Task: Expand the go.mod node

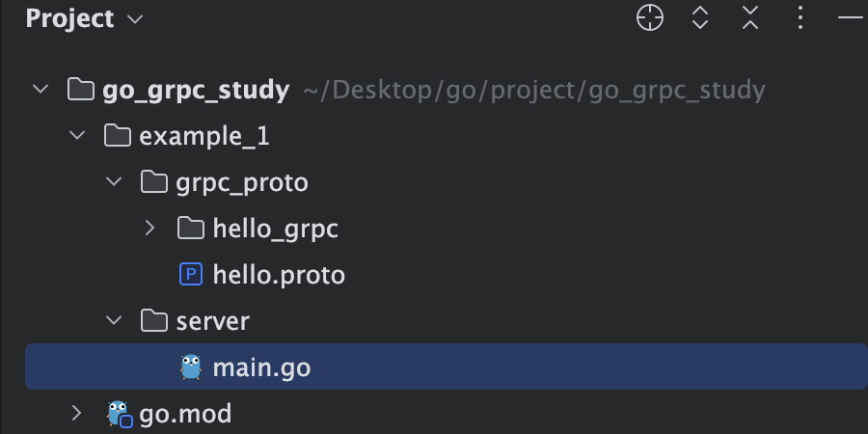Action: pyautogui.click(x=76, y=413)
